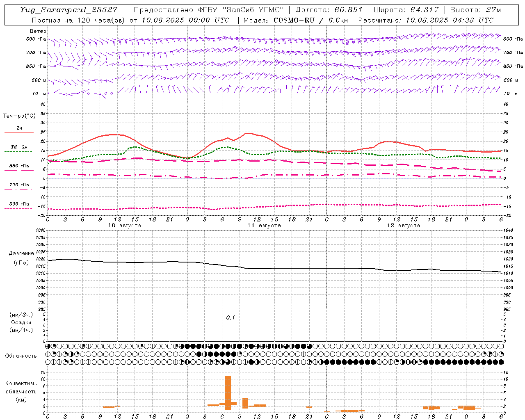Click the Td 2м dew point legend label
This screenshot has height=420, width=525.
coord(19,147)
